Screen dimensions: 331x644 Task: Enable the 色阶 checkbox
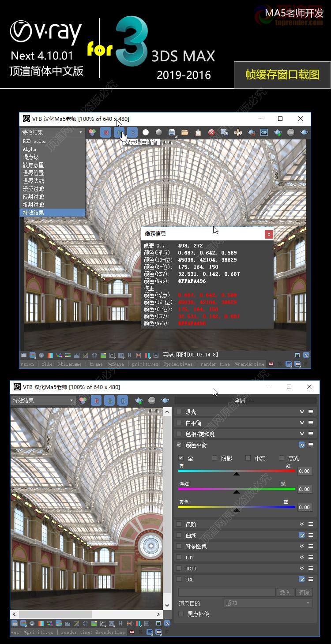click(x=179, y=524)
